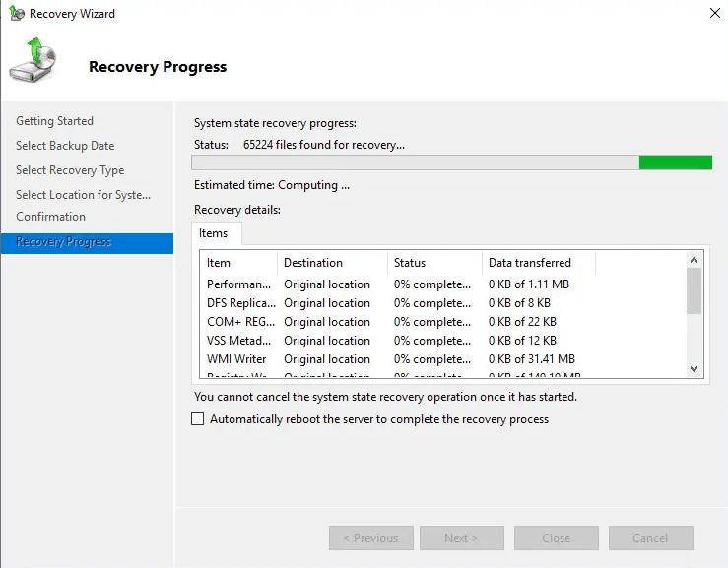Select the Getting Started step
Viewport: 728px width, 568px height.
coord(54,121)
